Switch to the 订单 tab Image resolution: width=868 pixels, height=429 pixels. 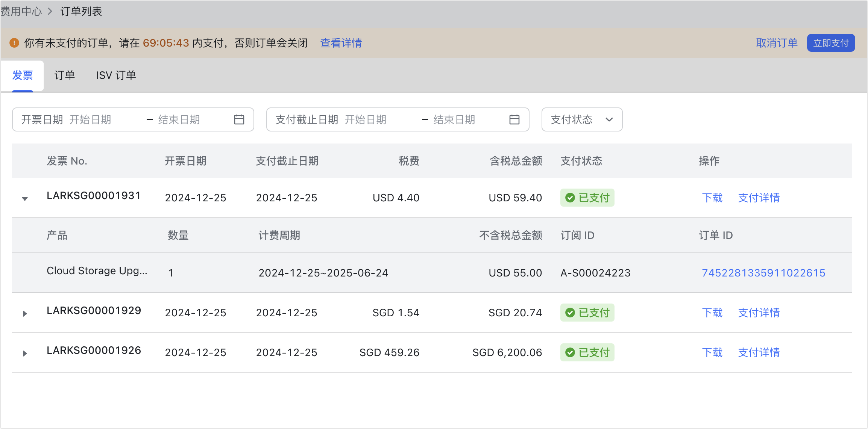(64, 76)
